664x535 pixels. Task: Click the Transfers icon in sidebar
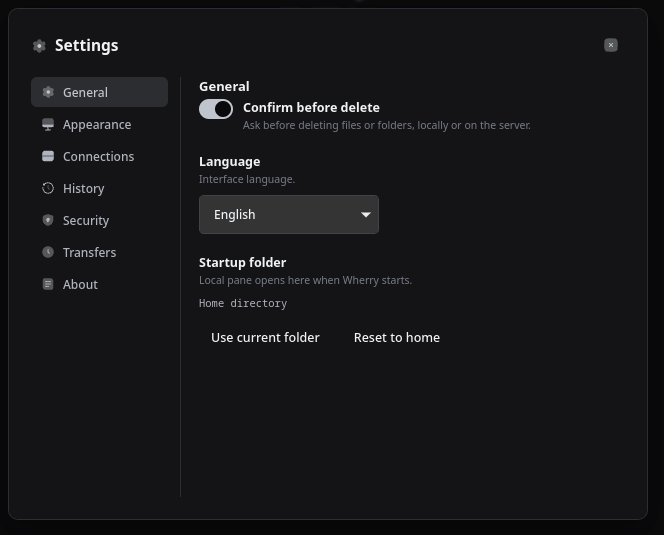coord(48,252)
